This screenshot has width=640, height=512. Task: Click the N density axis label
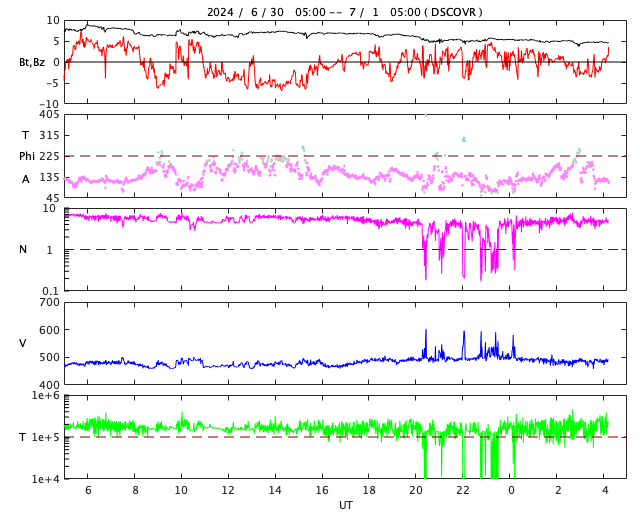click(23, 249)
